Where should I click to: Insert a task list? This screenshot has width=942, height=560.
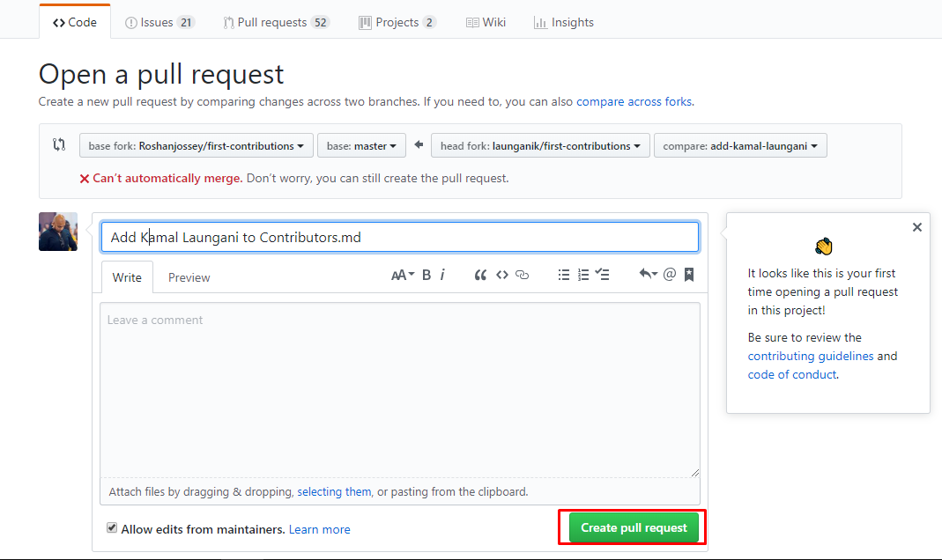[x=603, y=275]
